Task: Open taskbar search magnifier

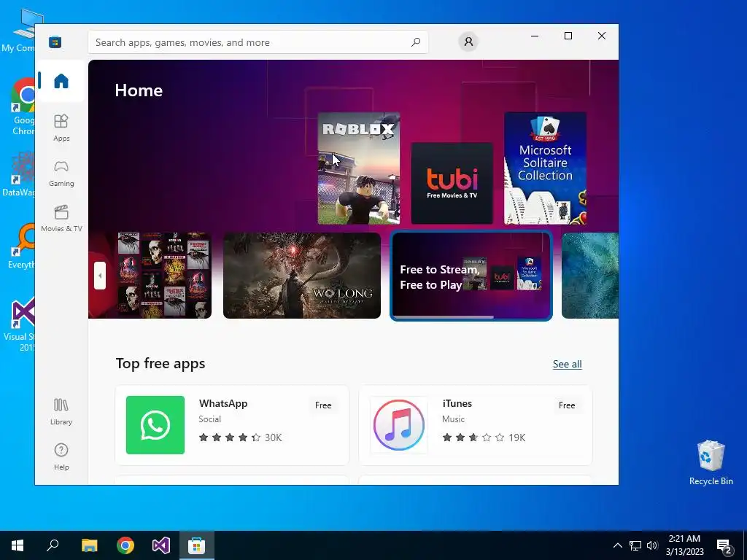Action: [53, 545]
